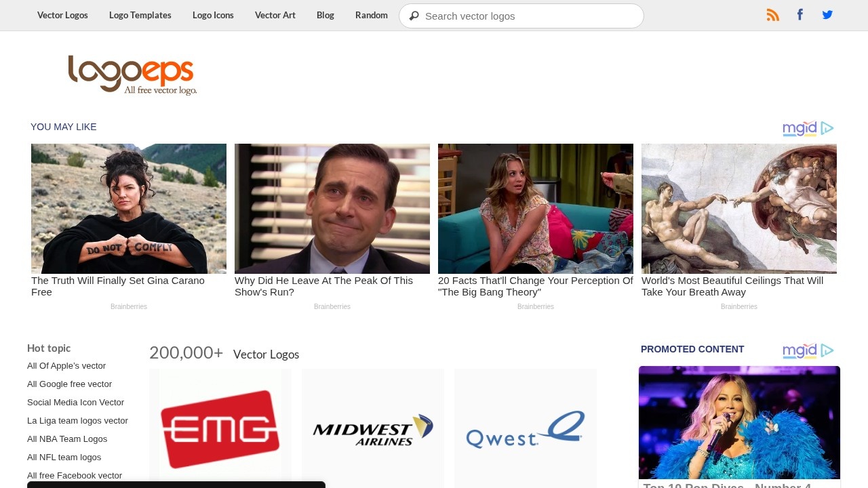Open the Facebook page icon
The width and height of the screenshot is (868, 488).
pos(800,15)
